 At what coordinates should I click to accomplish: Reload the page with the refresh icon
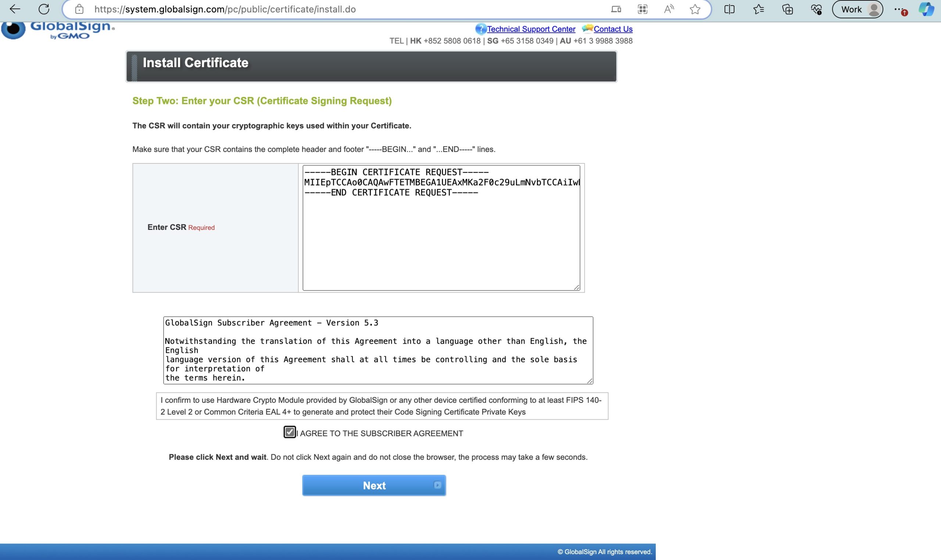point(44,9)
